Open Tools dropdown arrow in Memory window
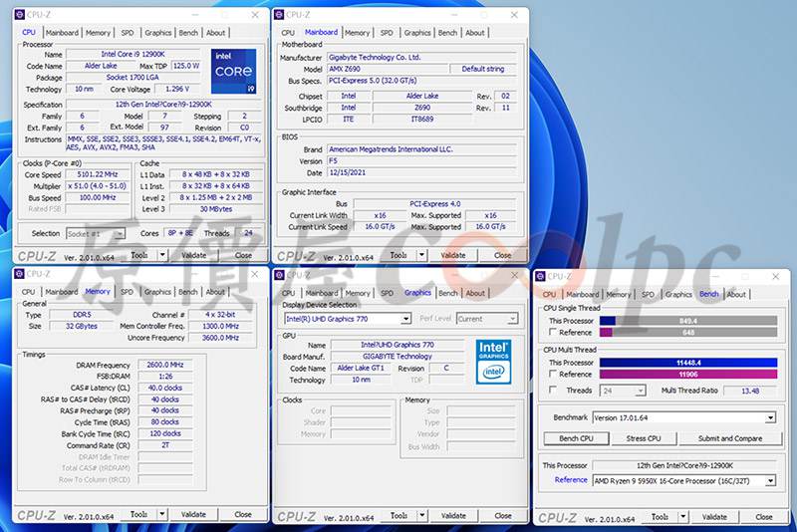 pyautogui.click(x=161, y=514)
